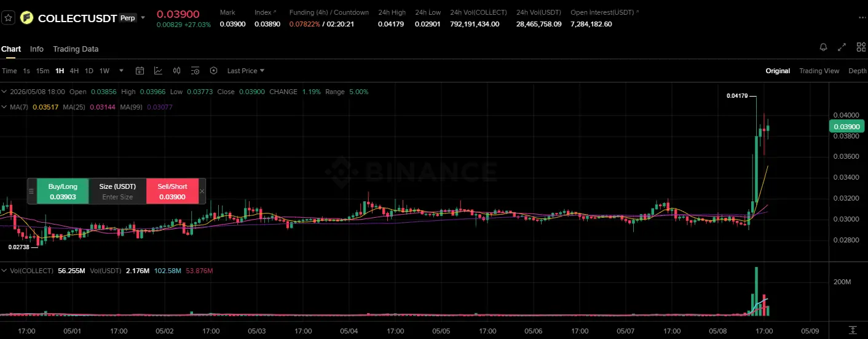Open the Last Price dropdown
Screen dimensions: 868x339
click(x=246, y=71)
